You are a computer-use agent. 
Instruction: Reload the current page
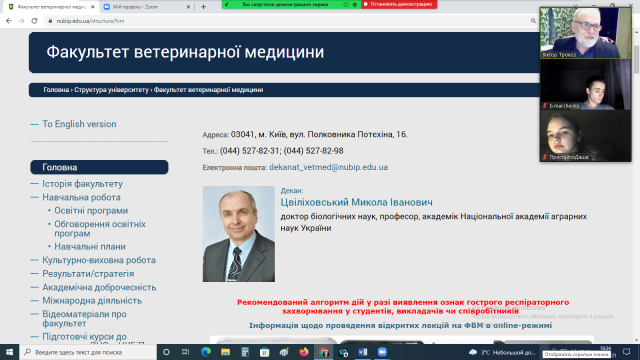pyautogui.click(x=34, y=21)
